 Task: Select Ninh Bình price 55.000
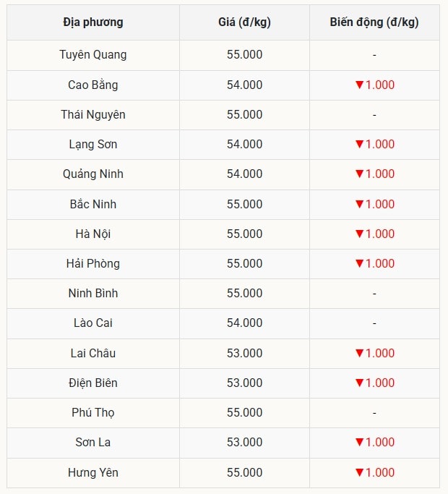pos(245,294)
